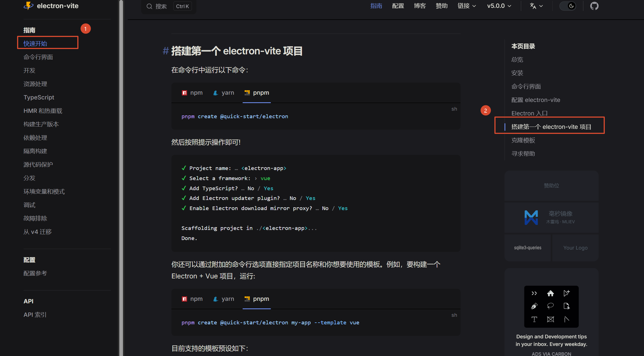Viewport: 644px width, 356px height.
Task: Open 依赖处理 sidebar page
Action: (35, 138)
